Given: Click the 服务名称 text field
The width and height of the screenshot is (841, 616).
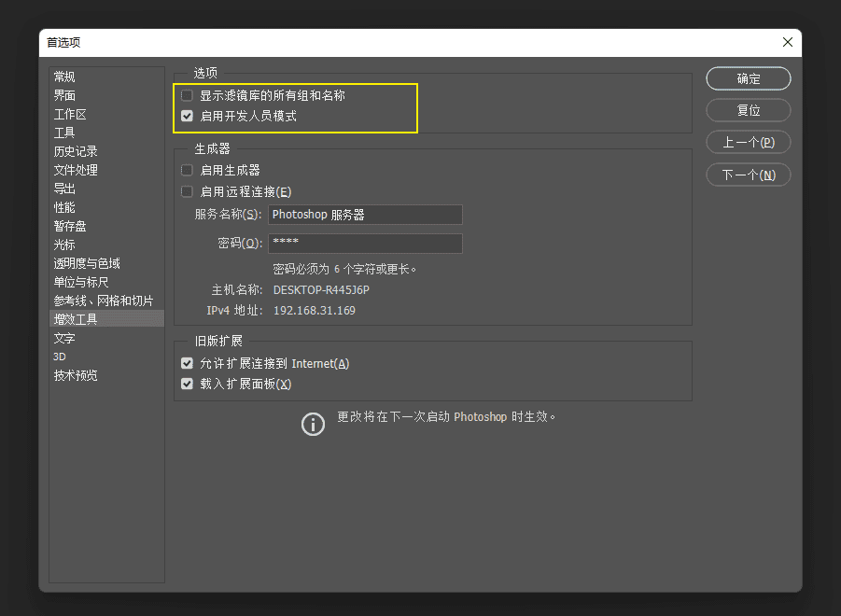Looking at the screenshot, I should [x=364, y=215].
